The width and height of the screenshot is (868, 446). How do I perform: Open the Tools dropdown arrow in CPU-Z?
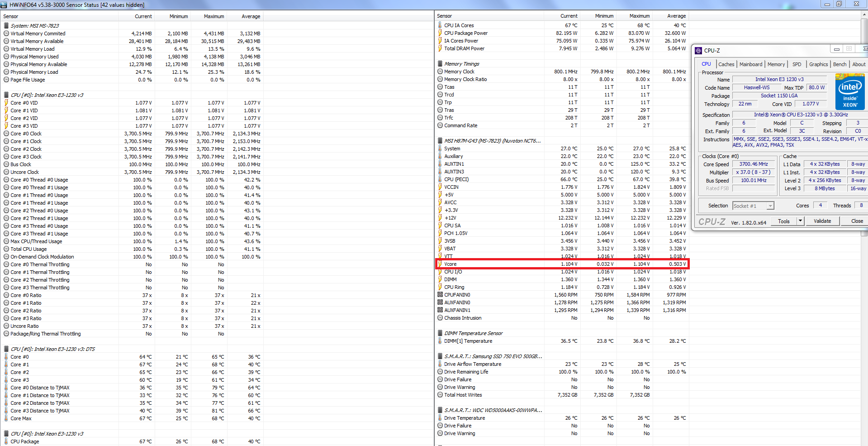(800, 221)
